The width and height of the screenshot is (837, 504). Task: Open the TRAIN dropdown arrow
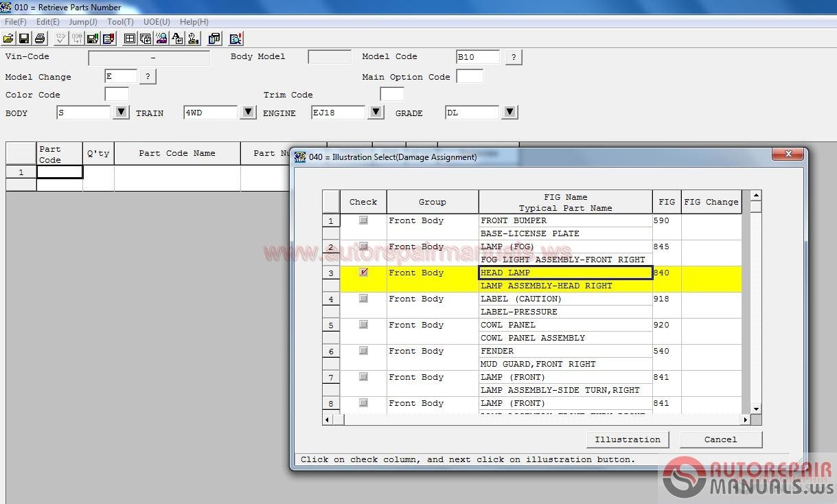pyautogui.click(x=248, y=112)
